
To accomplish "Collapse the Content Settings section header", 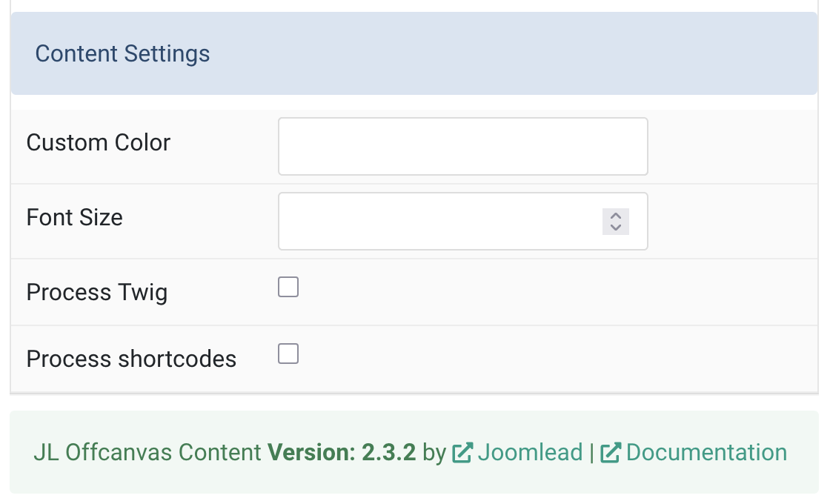I will click(414, 53).
